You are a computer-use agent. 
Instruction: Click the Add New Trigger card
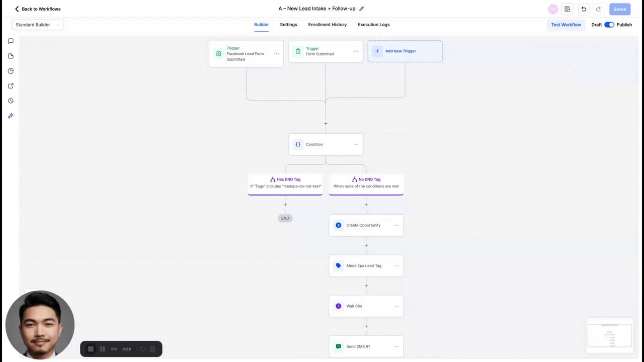point(405,51)
